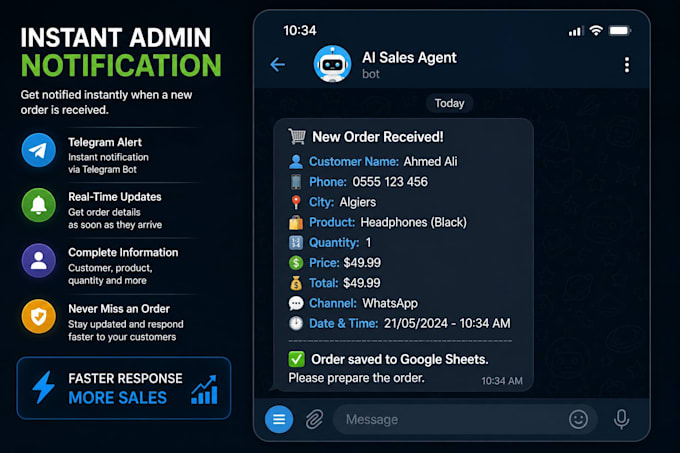This screenshot has height=453, width=680.
Task: Click the Today date badge
Action: point(449,103)
